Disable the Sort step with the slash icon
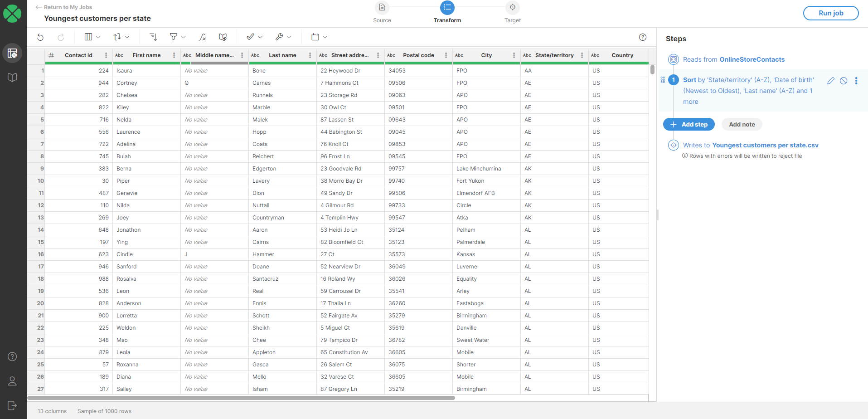This screenshot has width=868, height=419. point(844,80)
